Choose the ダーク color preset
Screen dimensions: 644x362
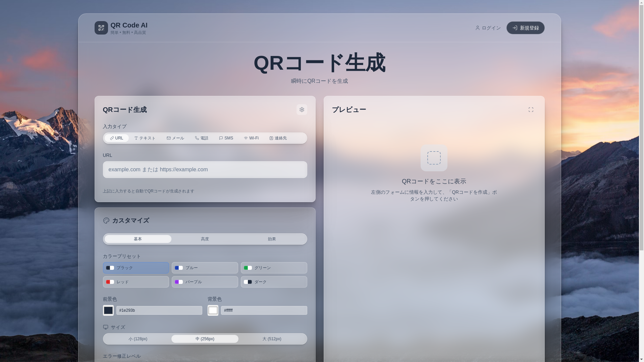tap(274, 282)
